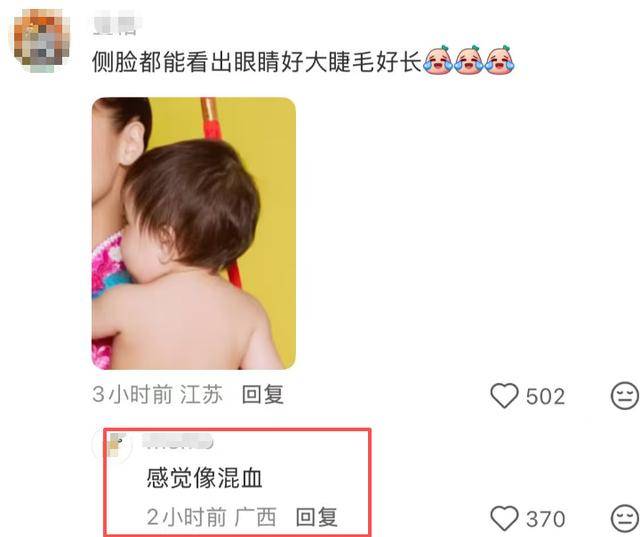Select the comment text 侧脸都能看出眼睛好大睫毛好长
Image resolution: width=640 pixels, height=537 pixels.
[x=256, y=62]
